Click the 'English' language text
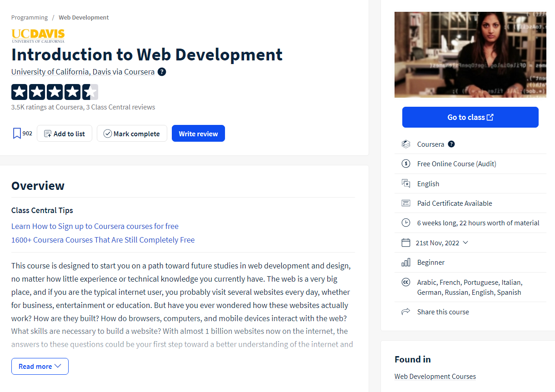Screen dimensions: 555x392 click(x=428, y=184)
